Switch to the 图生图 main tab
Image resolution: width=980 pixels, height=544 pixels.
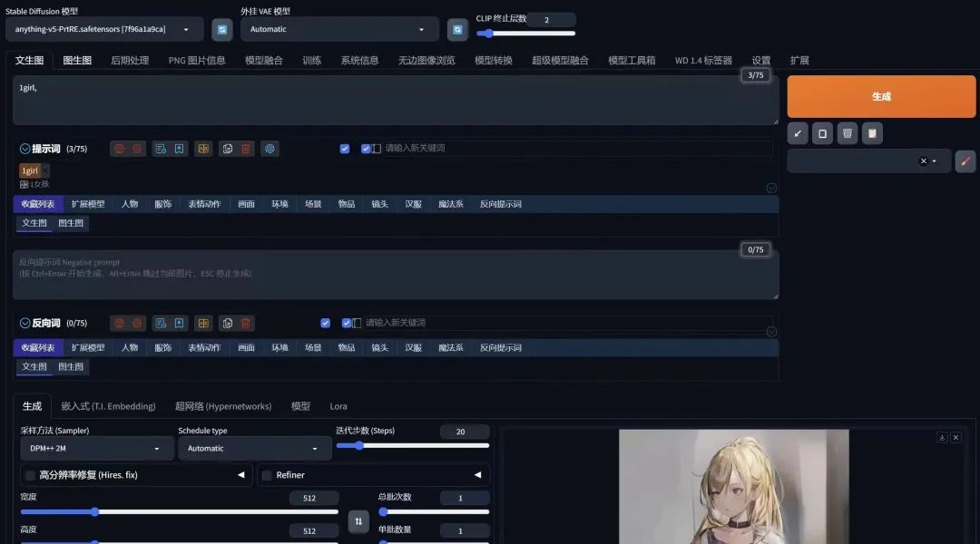coord(77,61)
